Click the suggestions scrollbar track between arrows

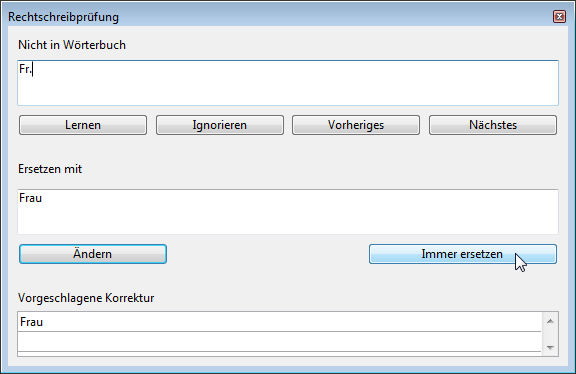point(550,335)
